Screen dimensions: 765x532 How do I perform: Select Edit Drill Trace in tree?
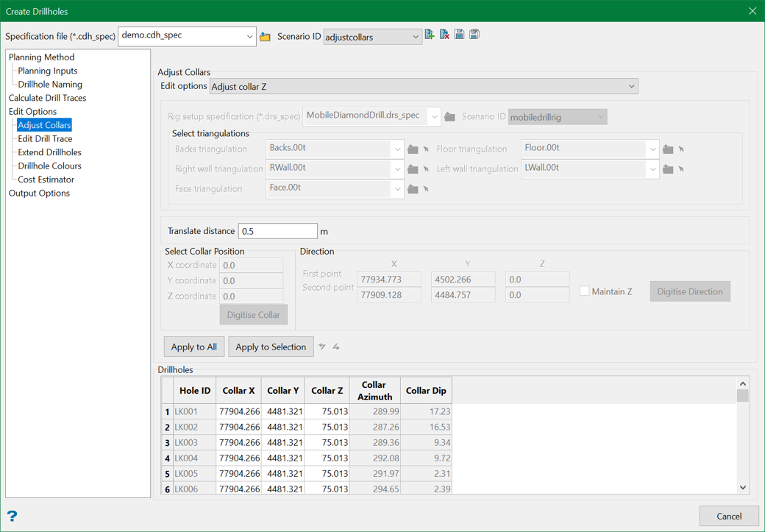(x=45, y=138)
